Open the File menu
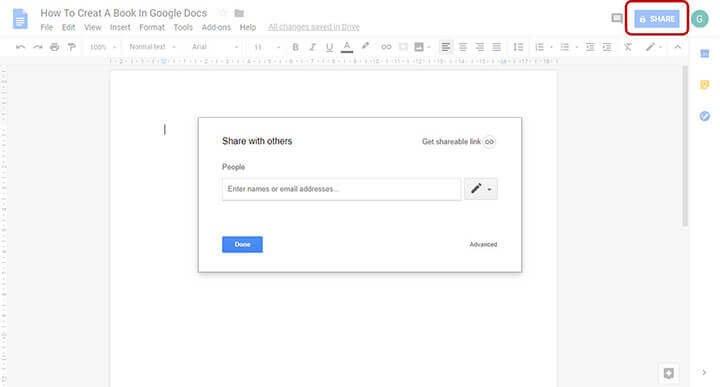720x387 pixels. click(46, 28)
